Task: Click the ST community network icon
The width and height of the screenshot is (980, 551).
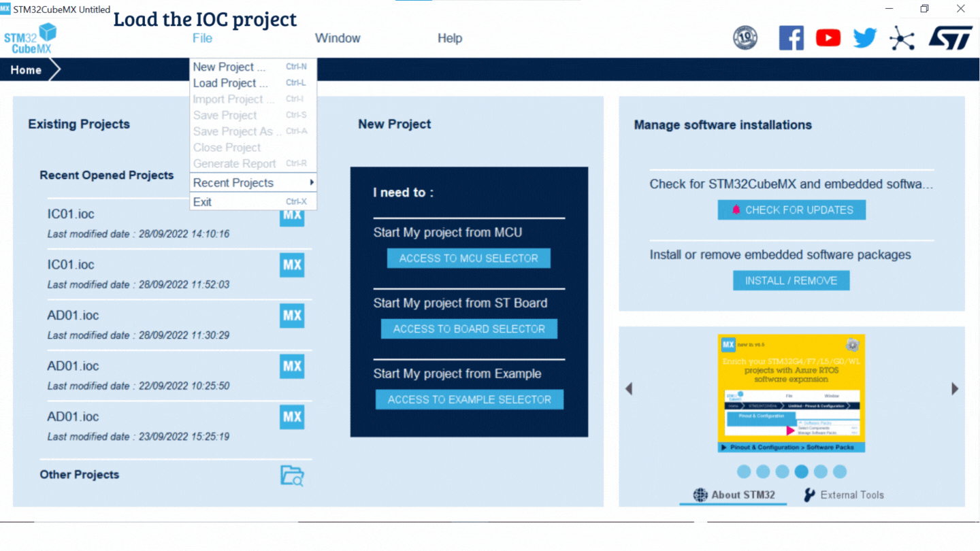Action: click(902, 38)
